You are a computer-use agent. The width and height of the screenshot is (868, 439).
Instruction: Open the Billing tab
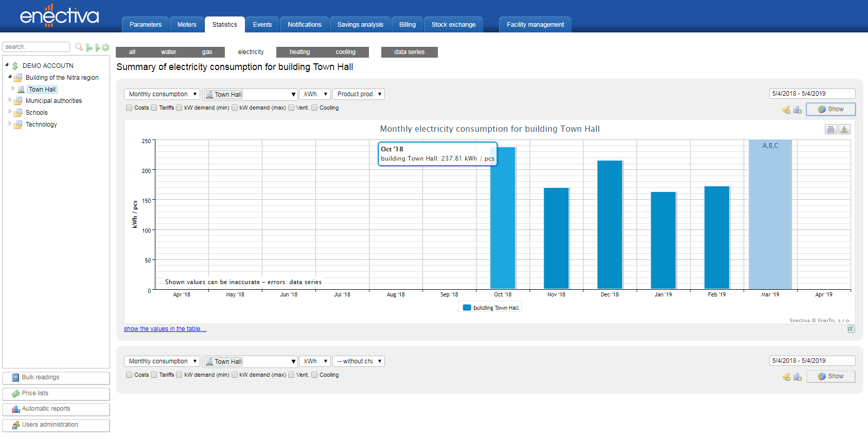coord(407,25)
